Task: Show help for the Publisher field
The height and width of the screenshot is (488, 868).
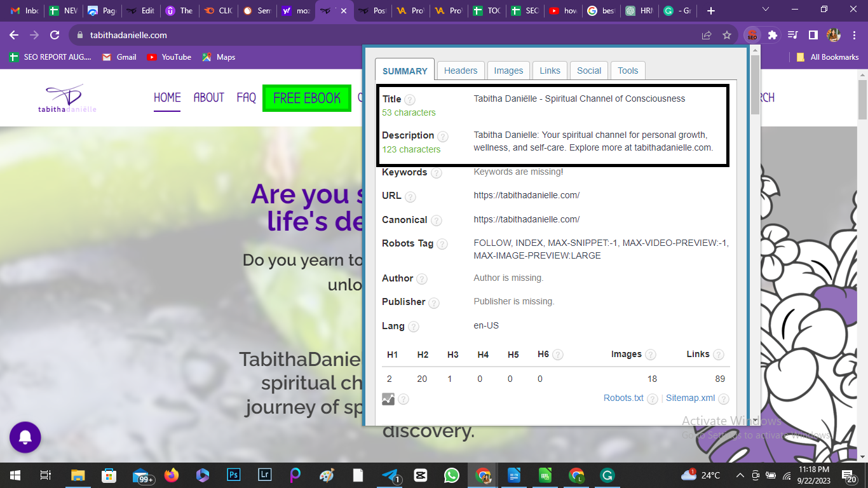Action: (x=434, y=302)
